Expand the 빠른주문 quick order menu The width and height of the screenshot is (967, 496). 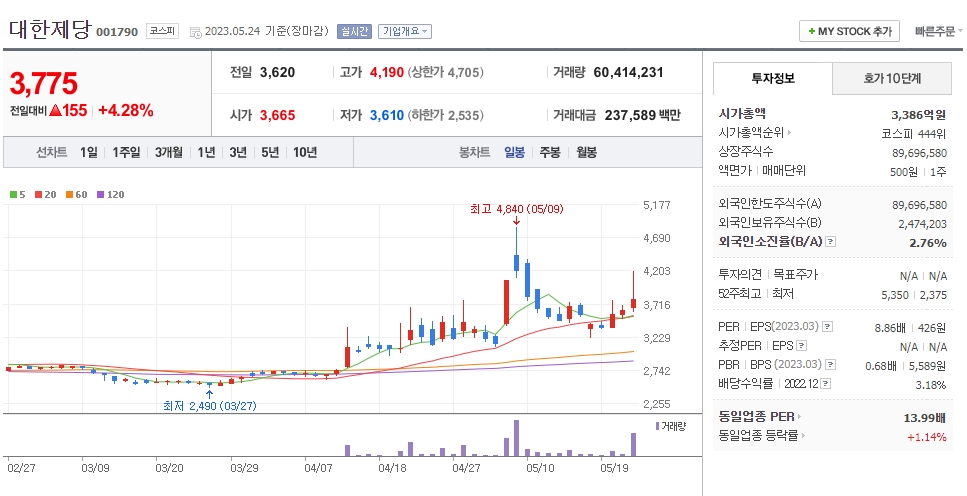coord(939,31)
